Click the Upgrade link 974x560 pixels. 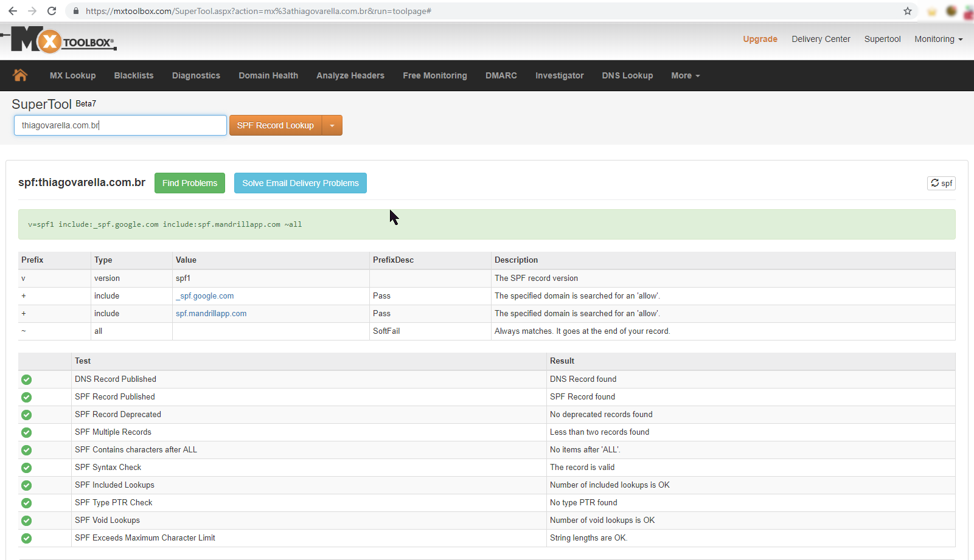[x=760, y=39]
